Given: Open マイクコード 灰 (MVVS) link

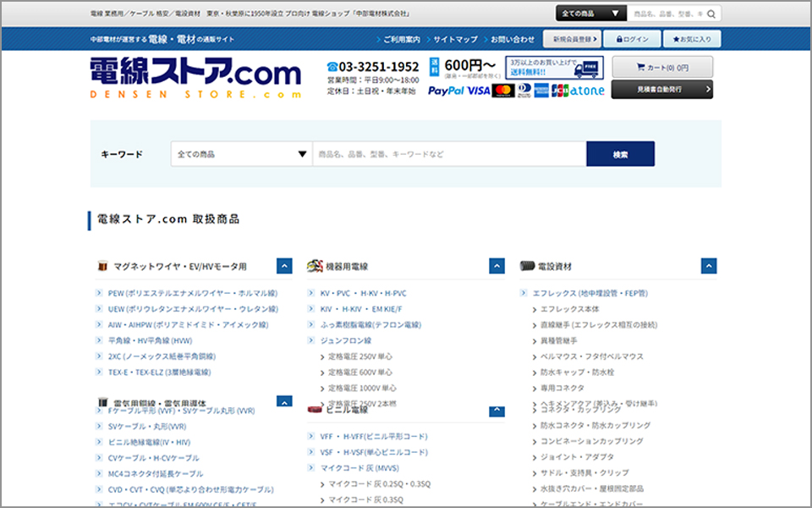Looking at the screenshot, I should 359,468.
